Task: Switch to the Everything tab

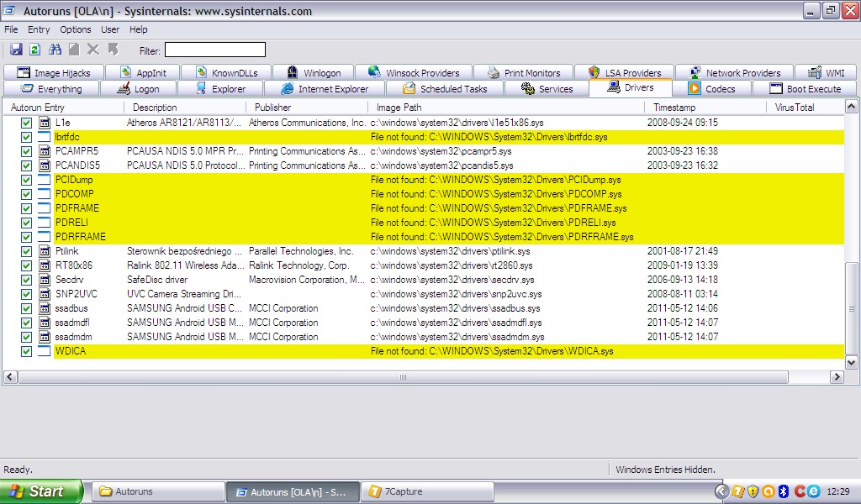Action: coord(51,88)
